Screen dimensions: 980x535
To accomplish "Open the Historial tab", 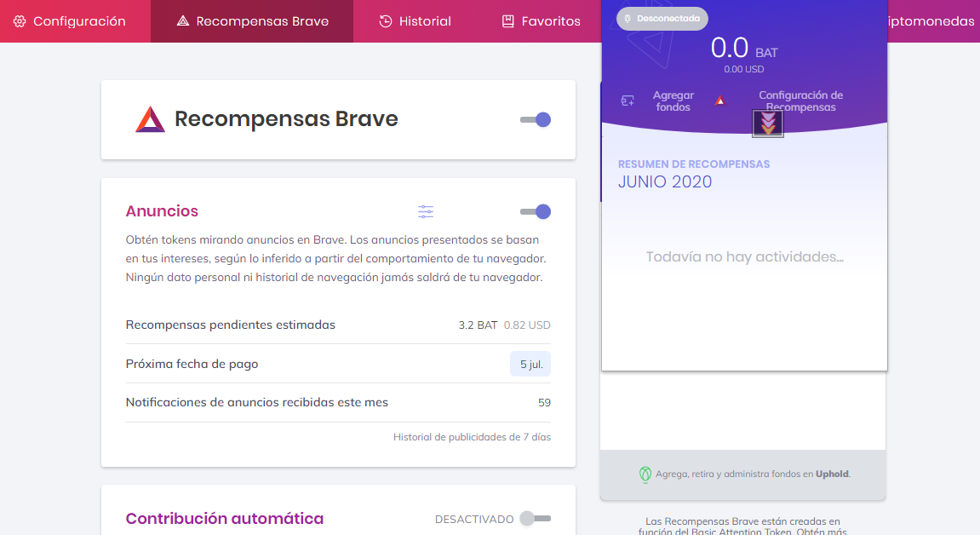I will pos(415,21).
